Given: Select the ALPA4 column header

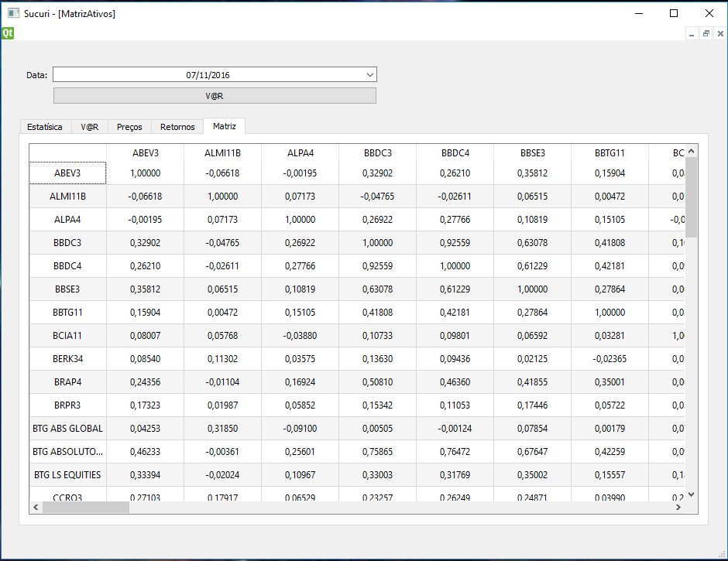Looking at the screenshot, I should (x=300, y=153).
